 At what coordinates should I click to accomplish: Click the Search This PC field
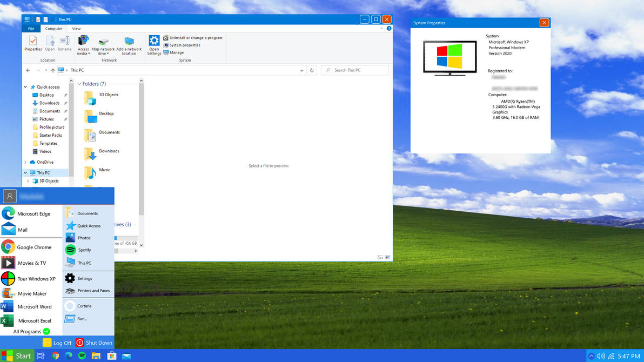355,70
